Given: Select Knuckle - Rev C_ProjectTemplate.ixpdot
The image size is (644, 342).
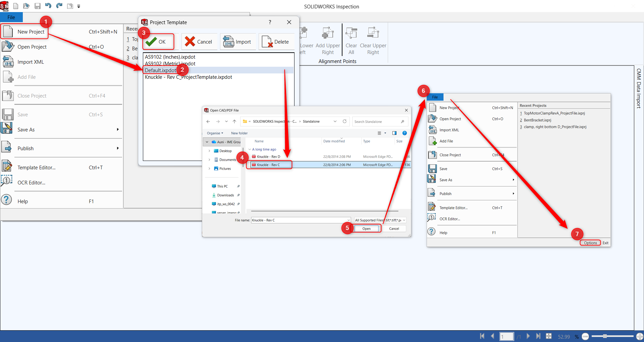Looking at the screenshot, I should click(x=189, y=77).
